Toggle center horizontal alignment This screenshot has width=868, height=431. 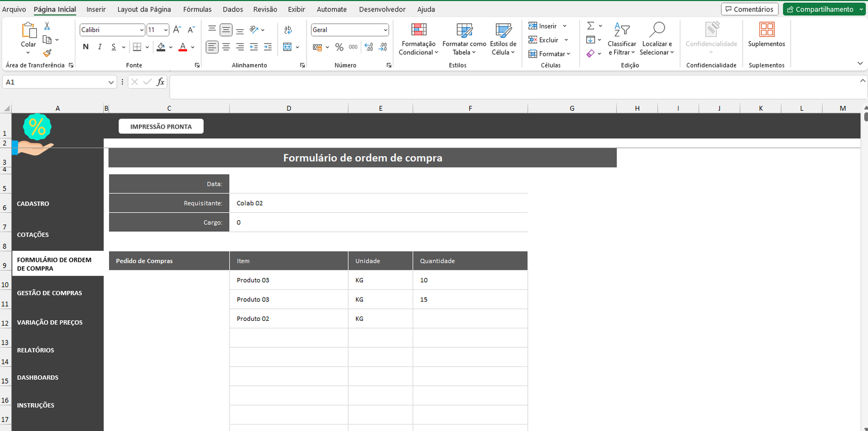[x=226, y=47]
